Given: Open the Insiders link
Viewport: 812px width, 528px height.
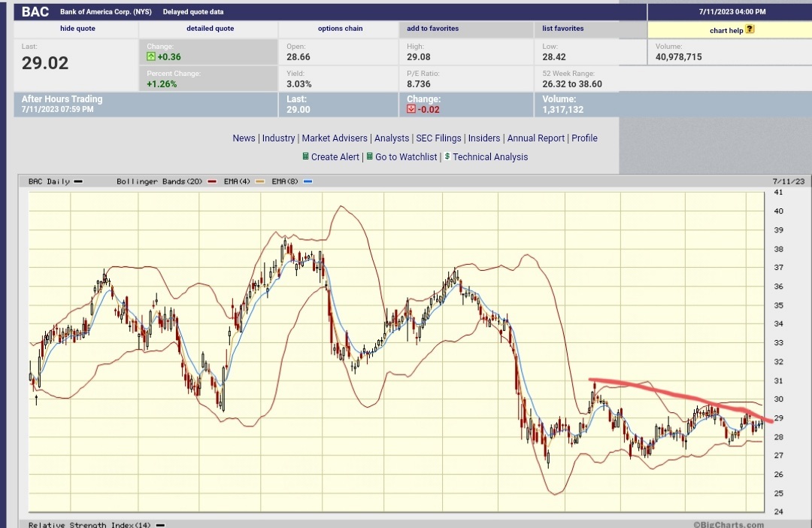Looking at the screenshot, I should tap(484, 138).
